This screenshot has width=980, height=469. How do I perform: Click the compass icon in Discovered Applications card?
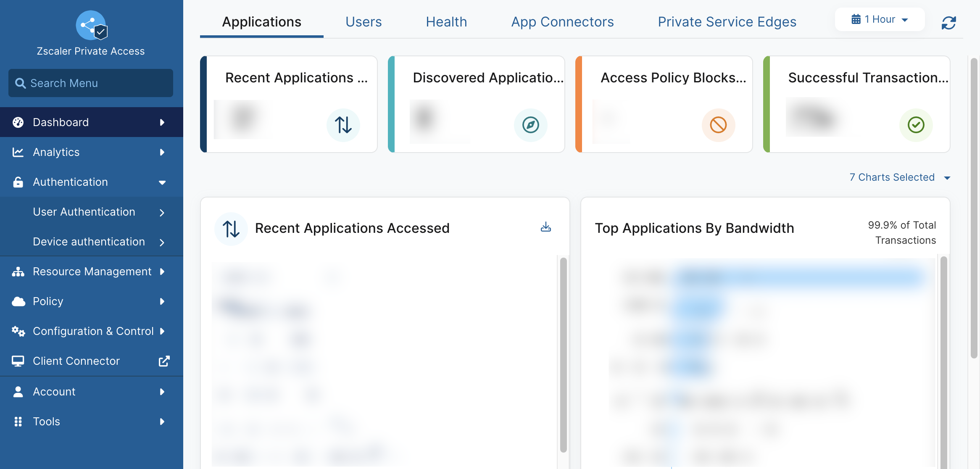click(x=531, y=125)
